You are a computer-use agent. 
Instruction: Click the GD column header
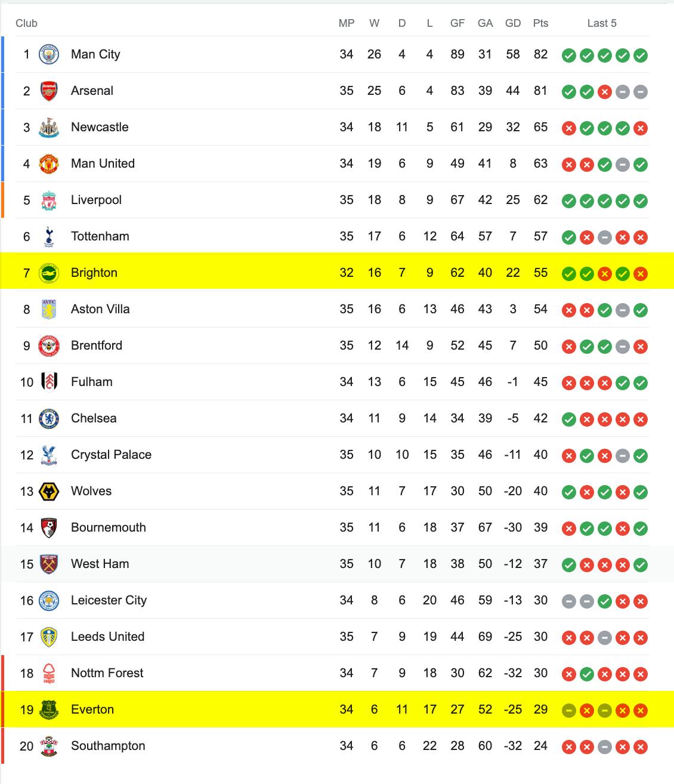pyautogui.click(x=513, y=23)
